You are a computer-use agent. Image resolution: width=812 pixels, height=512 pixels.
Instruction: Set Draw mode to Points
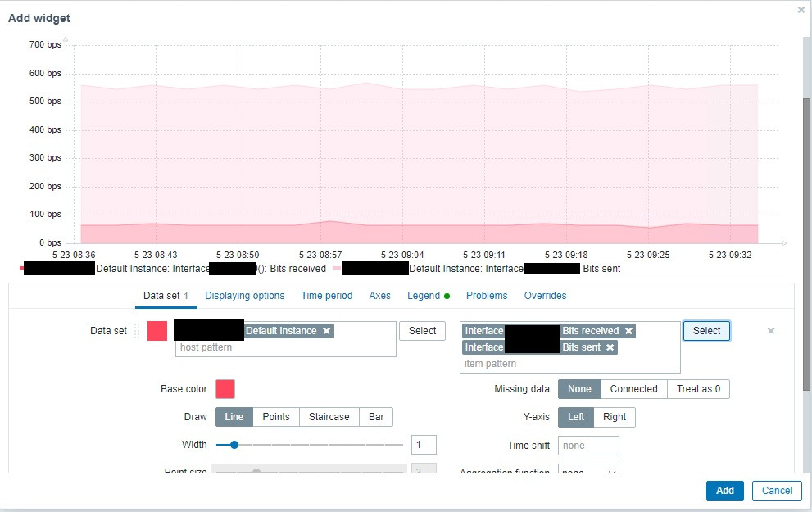276,417
